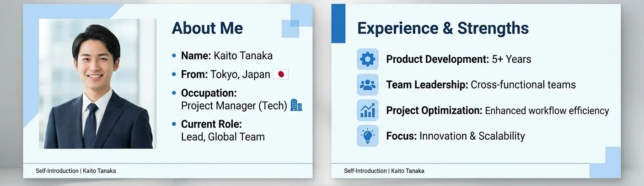
Task: Click the office building icon after Project Manager
Action: [x=296, y=105]
